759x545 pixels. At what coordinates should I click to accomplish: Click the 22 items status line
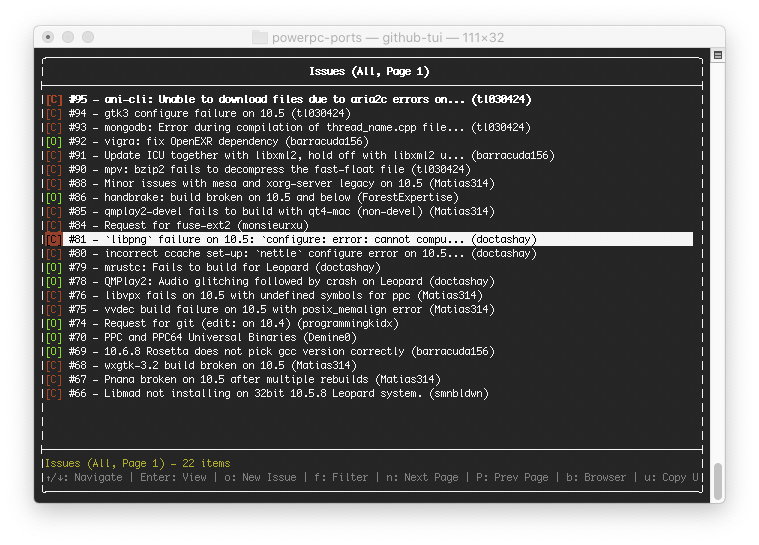(137, 464)
